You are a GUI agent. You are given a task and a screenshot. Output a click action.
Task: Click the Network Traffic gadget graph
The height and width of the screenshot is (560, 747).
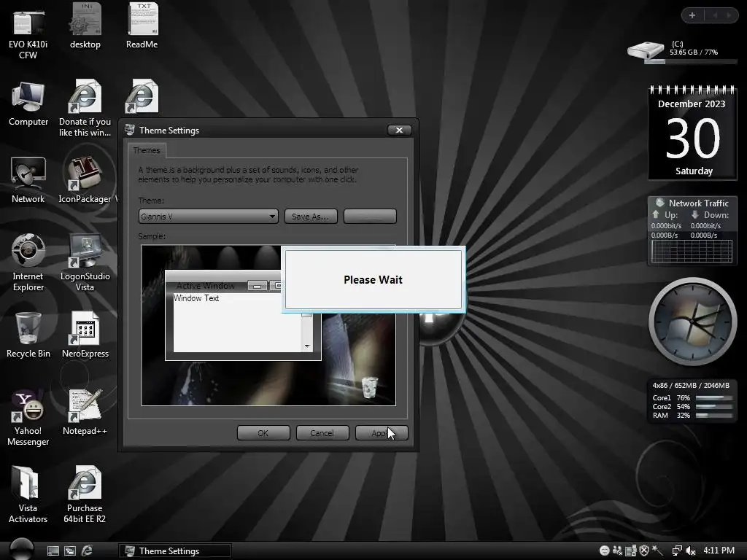coord(692,252)
